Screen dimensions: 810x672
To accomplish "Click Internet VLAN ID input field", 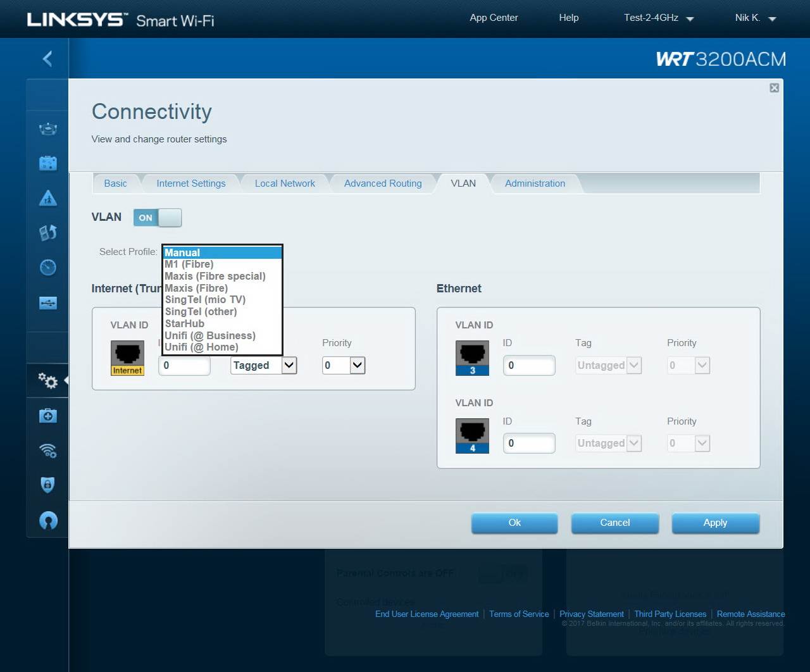I will 184,365.
